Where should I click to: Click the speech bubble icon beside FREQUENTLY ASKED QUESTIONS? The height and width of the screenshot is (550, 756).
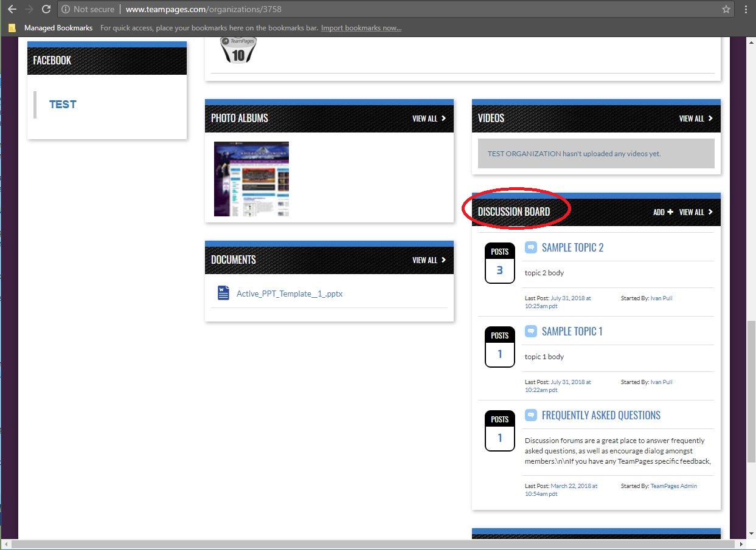click(x=530, y=415)
